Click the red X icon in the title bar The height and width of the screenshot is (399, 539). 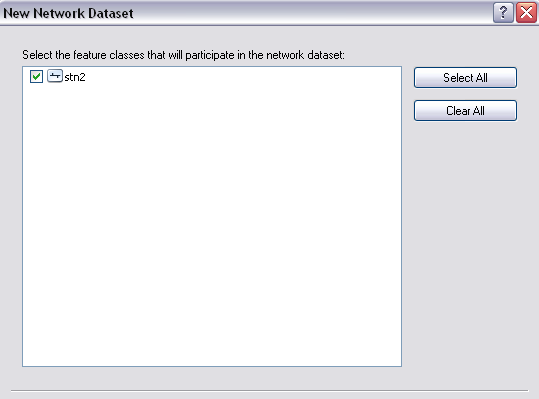526,13
